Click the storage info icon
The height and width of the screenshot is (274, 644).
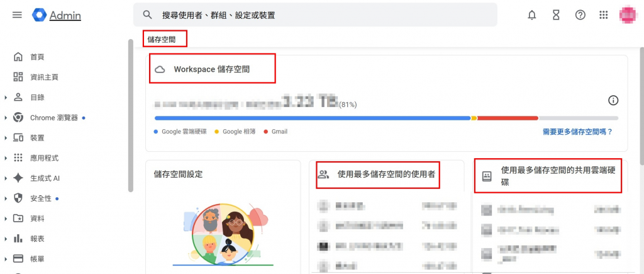tap(613, 100)
